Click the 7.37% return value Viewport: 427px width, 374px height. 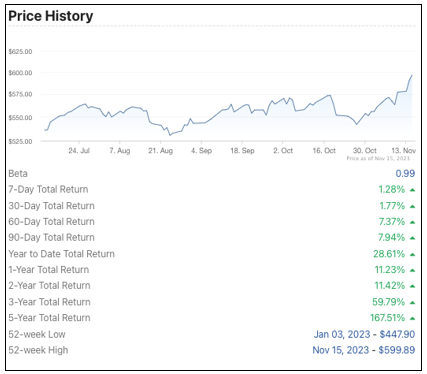tap(392, 222)
